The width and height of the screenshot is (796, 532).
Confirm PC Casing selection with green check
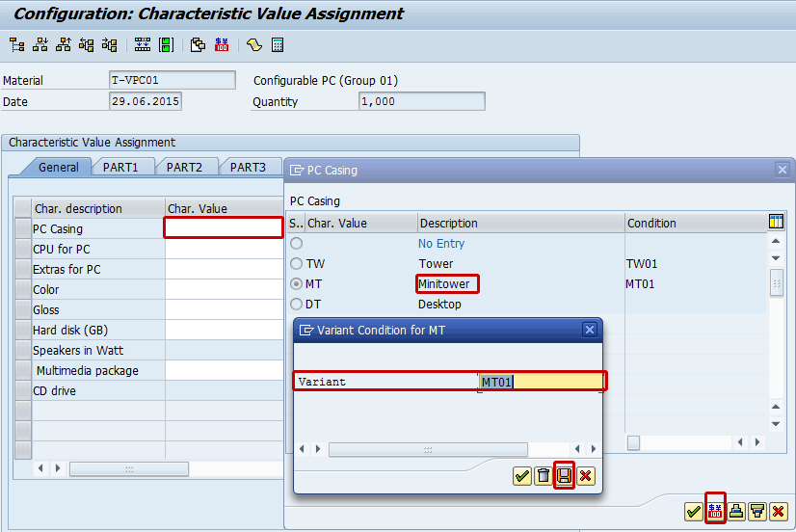694,512
